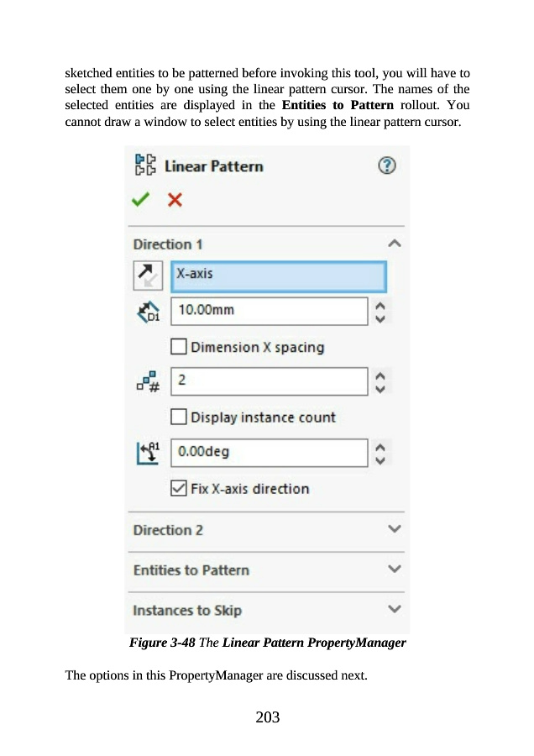Image resolution: width=534 pixels, height=756 pixels.
Task: Click the reverse direction arrow icon
Action: pos(148,276)
